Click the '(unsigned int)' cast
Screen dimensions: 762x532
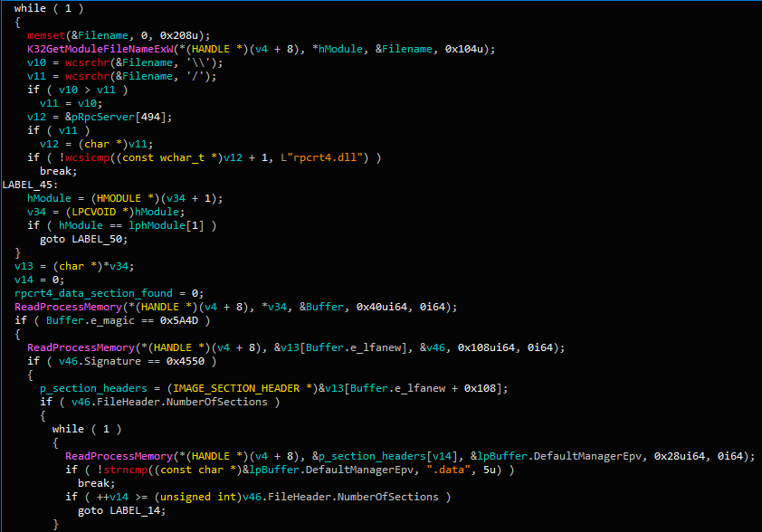[x=198, y=498]
